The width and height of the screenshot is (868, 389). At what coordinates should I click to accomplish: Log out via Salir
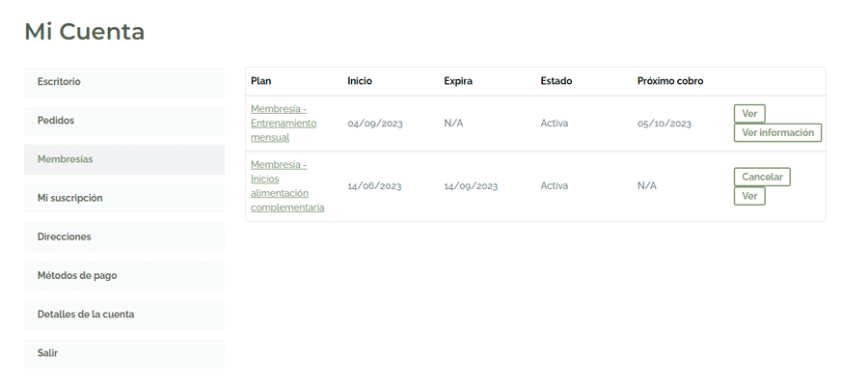(x=124, y=353)
